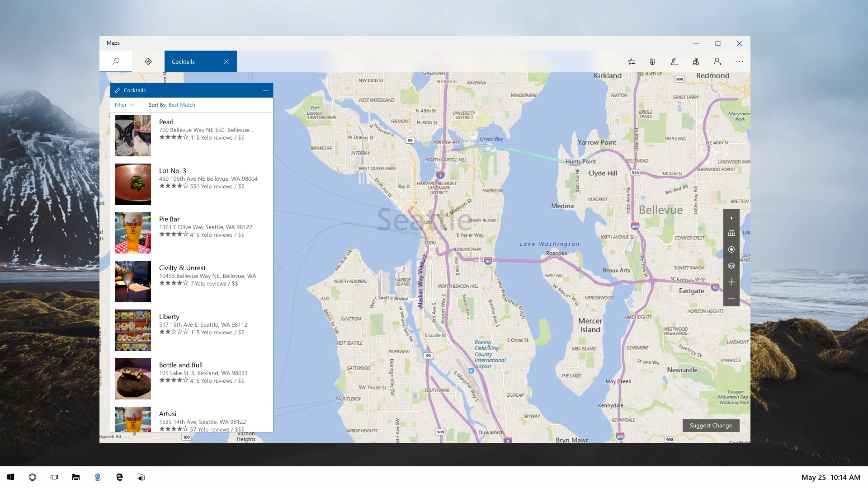Click the Pearl wine bottle thumbnail
Viewport: 868px width, 488px height.
(133, 136)
